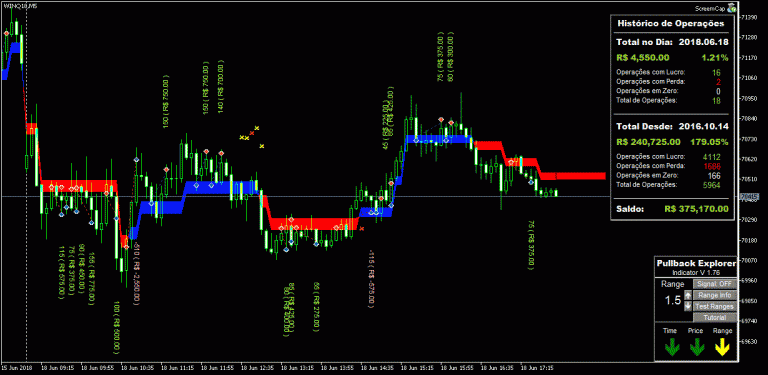Click the 18 Jun 12:35 time axis label
768x375 pixels.
(259, 366)
